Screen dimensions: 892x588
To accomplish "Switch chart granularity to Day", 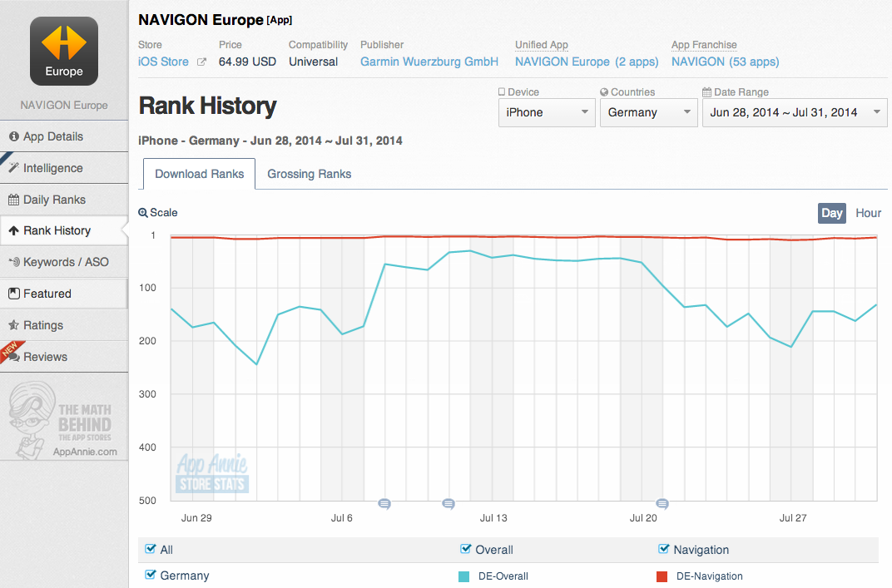I will 832,213.
